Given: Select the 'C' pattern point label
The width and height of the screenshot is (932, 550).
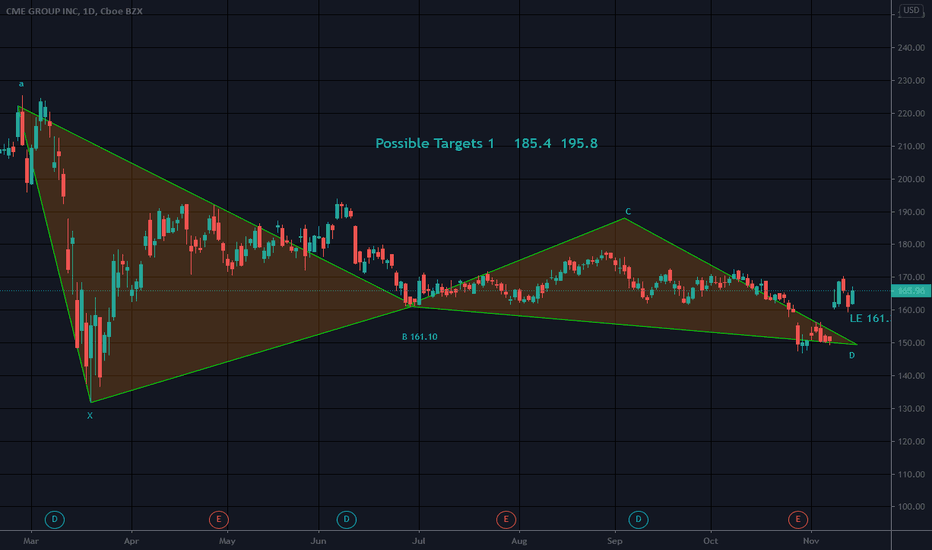Looking at the screenshot, I should click(628, 211).
